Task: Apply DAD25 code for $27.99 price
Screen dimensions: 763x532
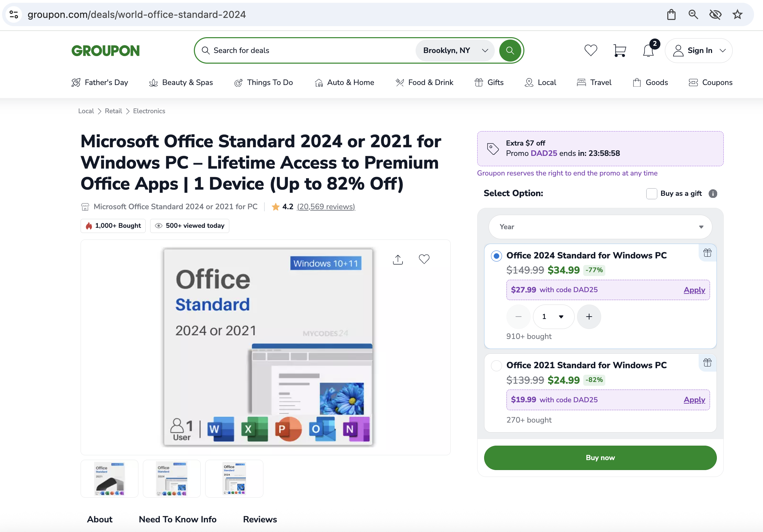Action: click(694, 290)
